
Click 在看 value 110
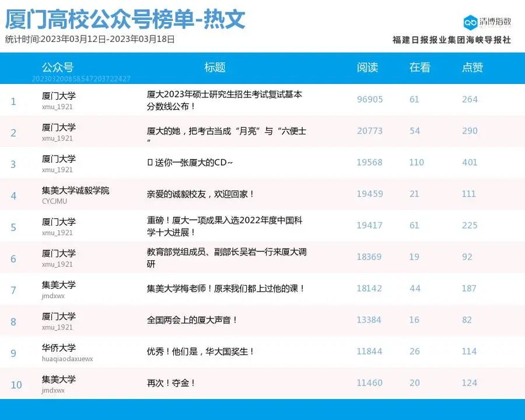tap(416, 162)
